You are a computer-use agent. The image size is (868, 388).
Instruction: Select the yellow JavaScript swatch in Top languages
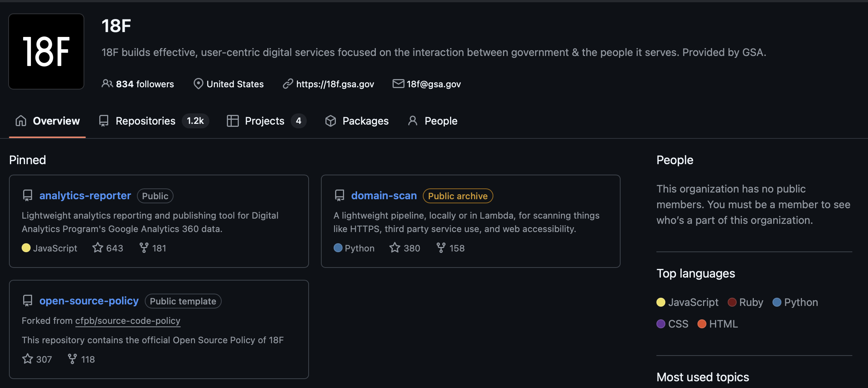661,302
